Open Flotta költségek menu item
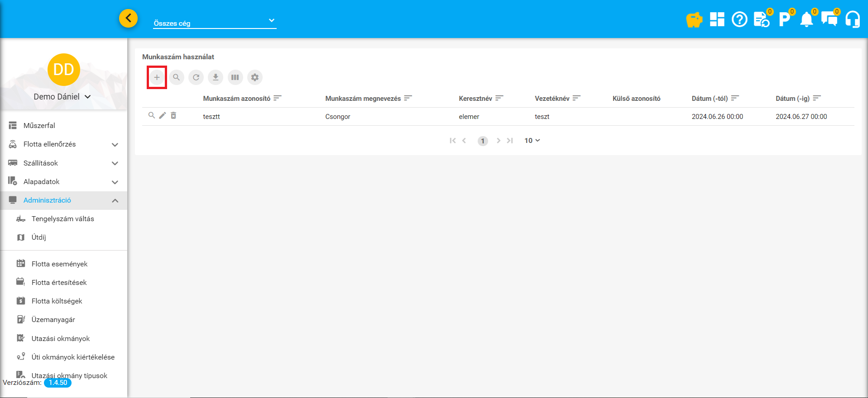The height and width of the screenshot is (398, 868). [x=57, y=301]
